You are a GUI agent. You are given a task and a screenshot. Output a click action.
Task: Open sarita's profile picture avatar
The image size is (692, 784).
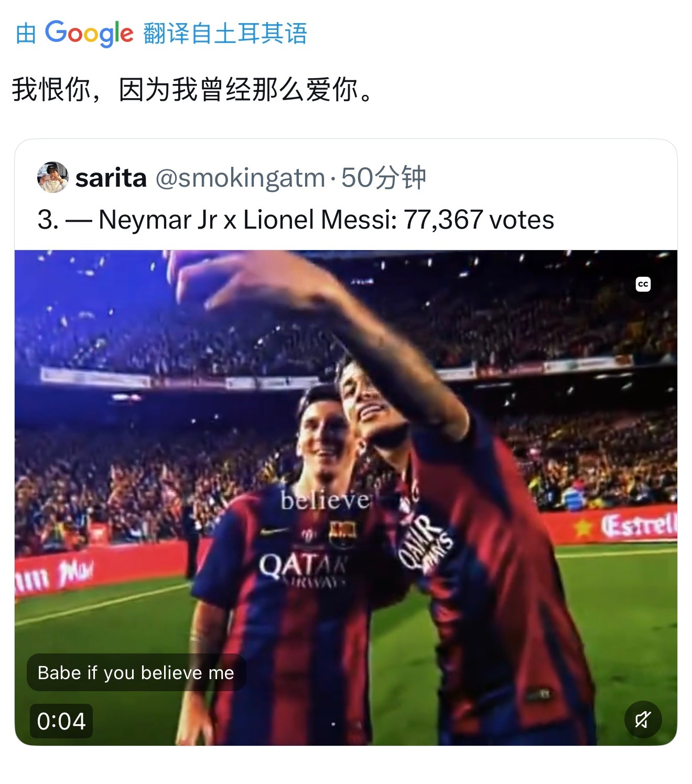coord(52,177)
